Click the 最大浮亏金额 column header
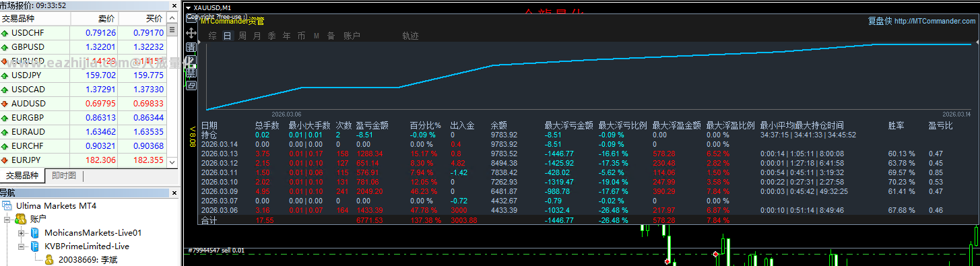 [569, 125]
